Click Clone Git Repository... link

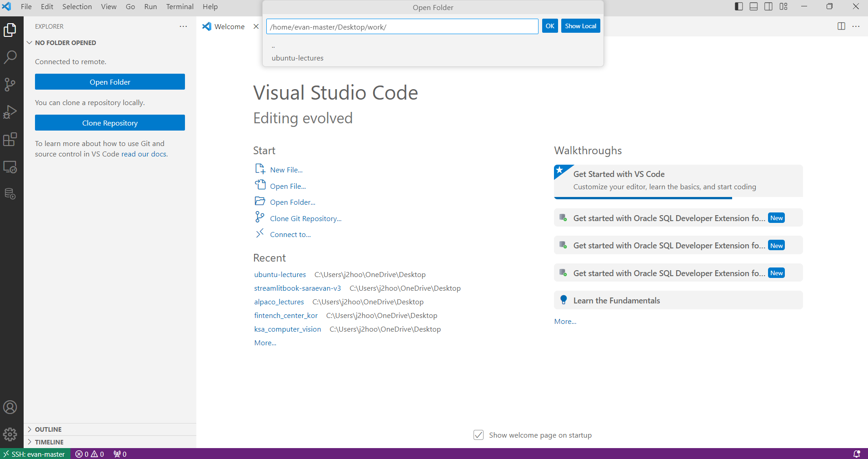[x=306, y=218]
